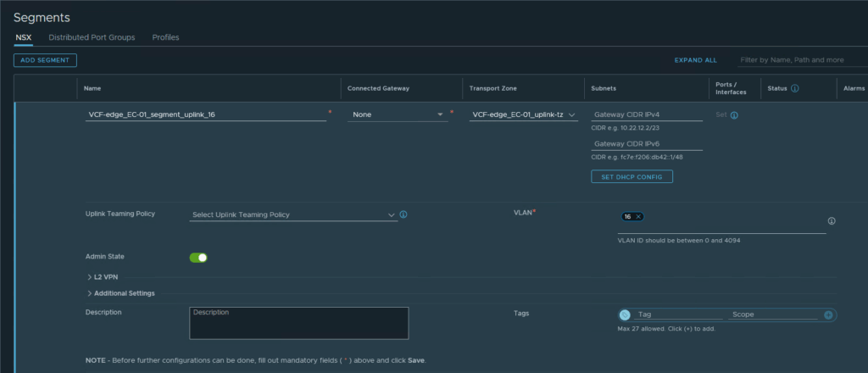Click the tag icon in Tags field
The height and width of the screenshot is (373, 868).
626,315
